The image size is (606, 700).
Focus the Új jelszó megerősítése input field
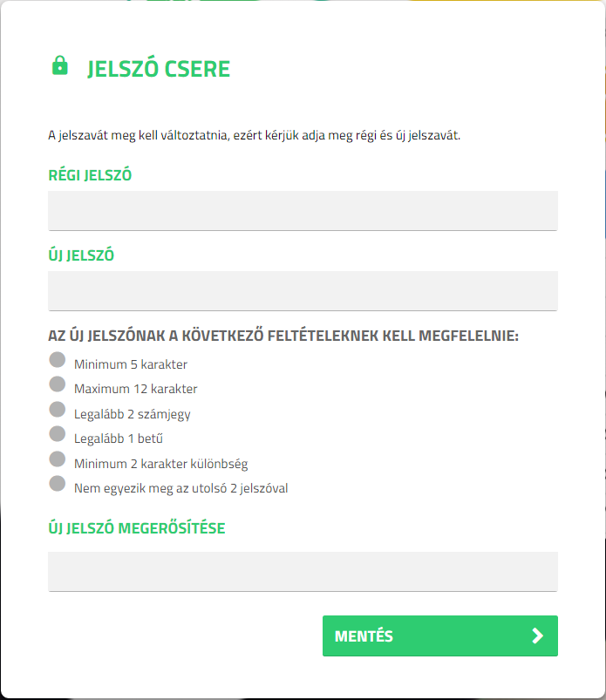303,571
